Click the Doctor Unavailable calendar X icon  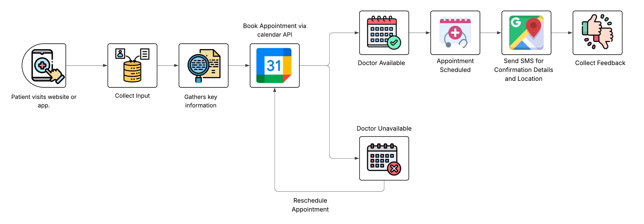point(384,159)
